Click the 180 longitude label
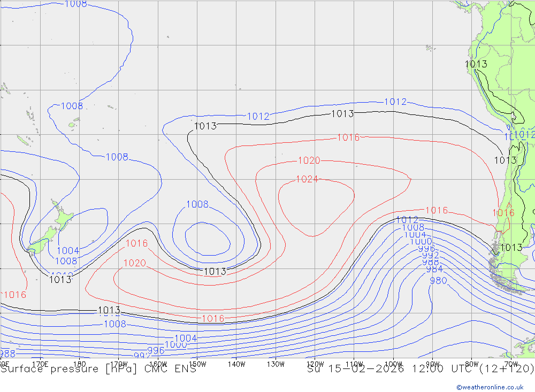This screenshot has width=535, height=392. click(80, 364)
